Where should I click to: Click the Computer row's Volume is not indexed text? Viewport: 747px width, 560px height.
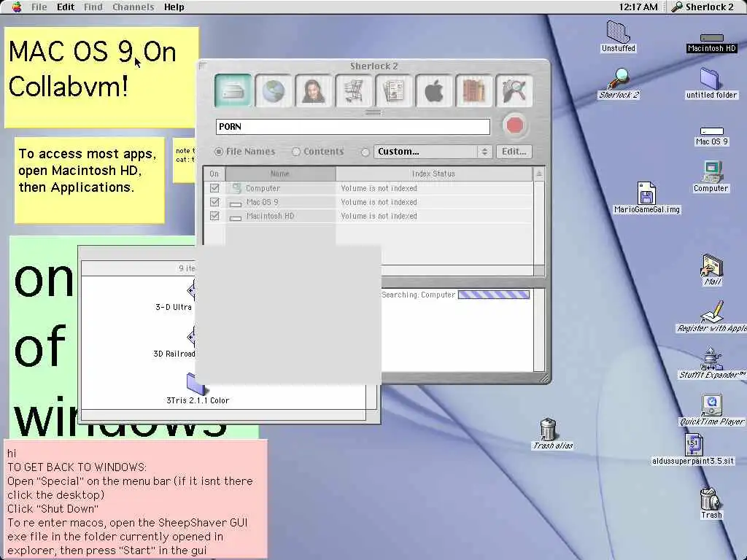(x=379, y=188)
